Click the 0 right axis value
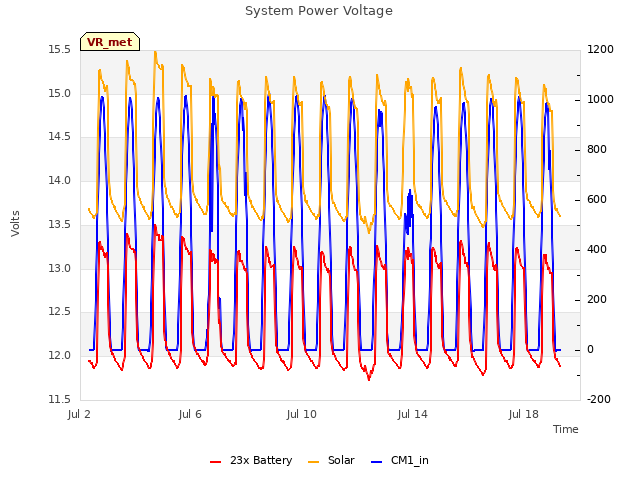The image size is (640, 480). pyautogui.click(x=590, y=350)
